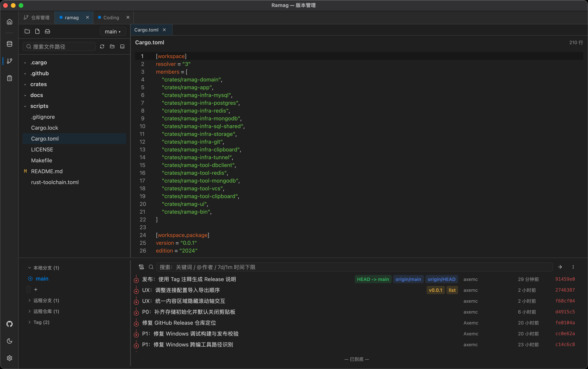Select the v0.0.1 tag badge
Screen dimensions: 588x369
coord(435,290)
